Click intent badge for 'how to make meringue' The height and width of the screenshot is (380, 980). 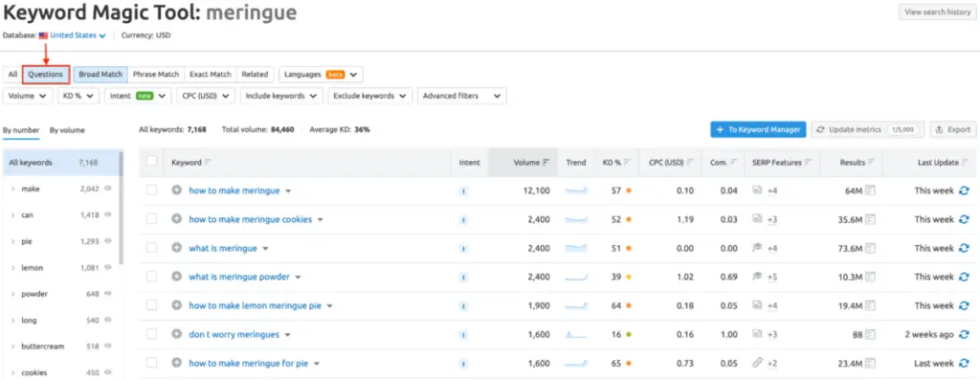pyautogui.click(x=463, y=191)
